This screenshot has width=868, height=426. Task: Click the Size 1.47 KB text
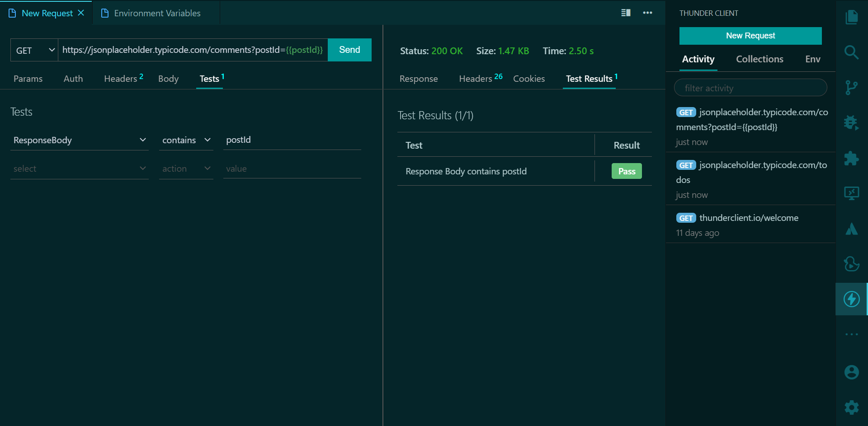502,51
